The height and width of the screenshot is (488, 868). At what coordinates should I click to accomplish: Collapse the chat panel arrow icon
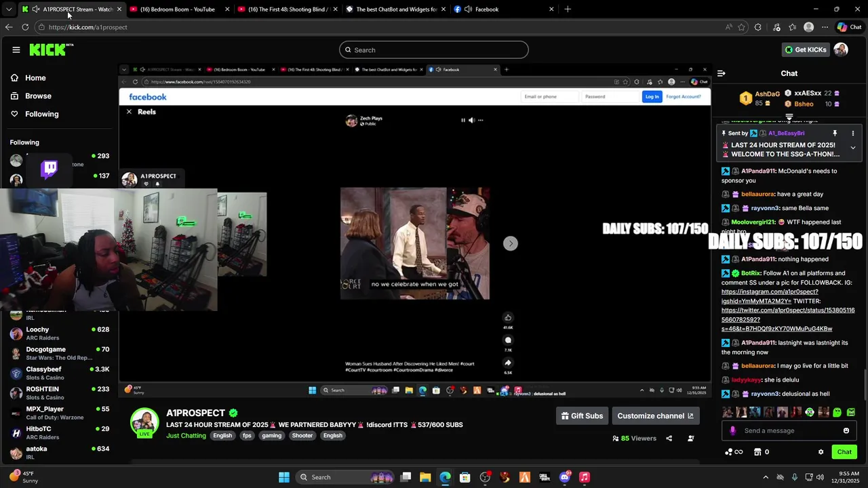(x=721, y=73)
